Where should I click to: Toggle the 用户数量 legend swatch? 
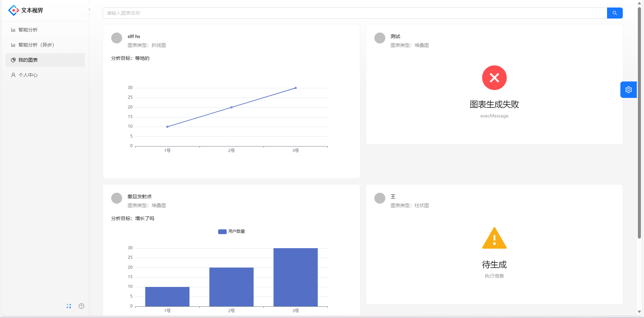pos(222,232)
